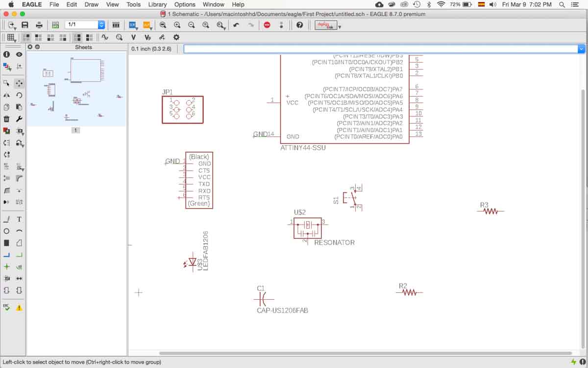Switch to board with Generate/switch icon

[x=55, y=25]
